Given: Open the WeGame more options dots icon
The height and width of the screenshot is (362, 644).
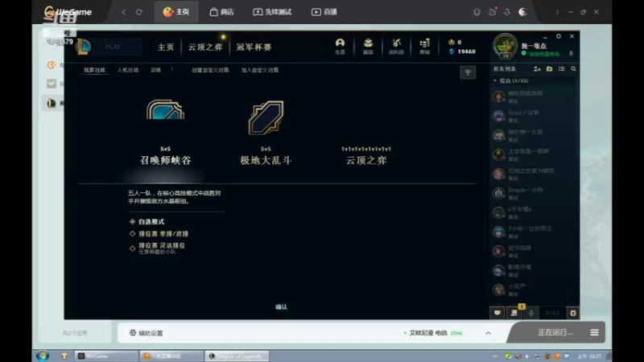Looking at the screenshot, I should [557, 12].
